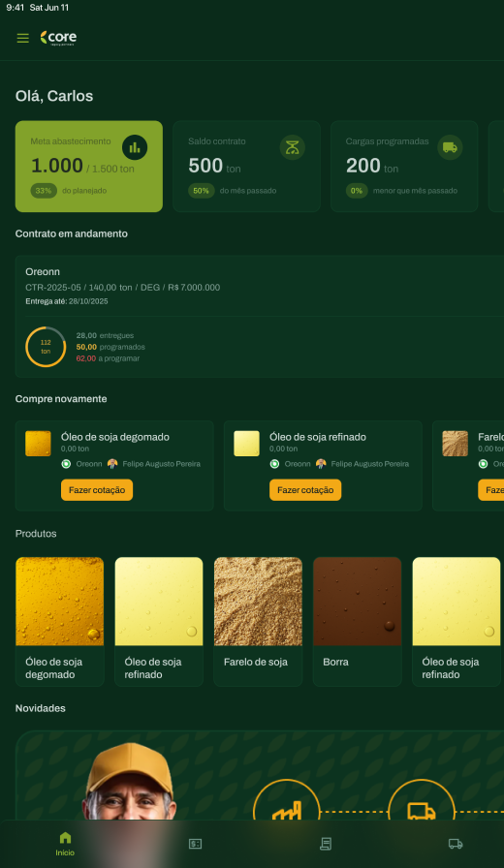
Task: Select the first Óleo de soja degomado product card
Action: coord(60,622)
